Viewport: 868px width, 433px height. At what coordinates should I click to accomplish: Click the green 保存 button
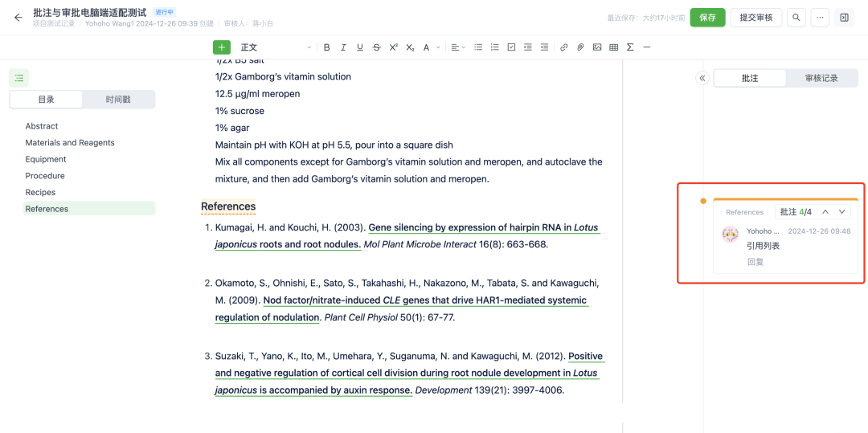[x=707, y=18]
